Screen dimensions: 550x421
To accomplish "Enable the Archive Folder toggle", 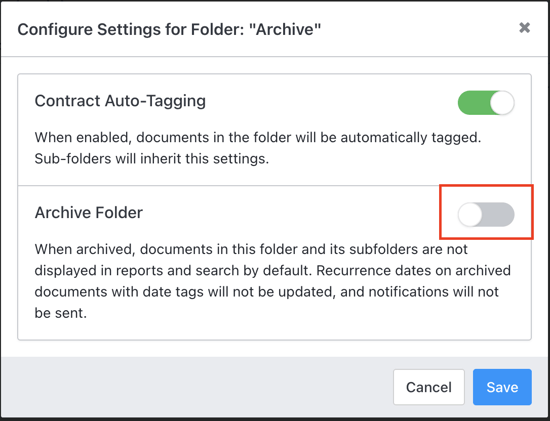I will pyautogui.click(x=486, y=214).
